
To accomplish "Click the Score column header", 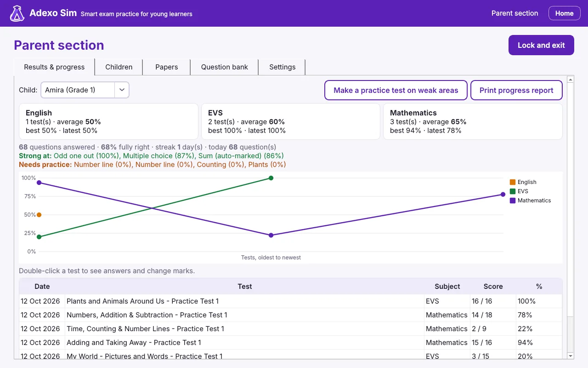I will (493, 287).
